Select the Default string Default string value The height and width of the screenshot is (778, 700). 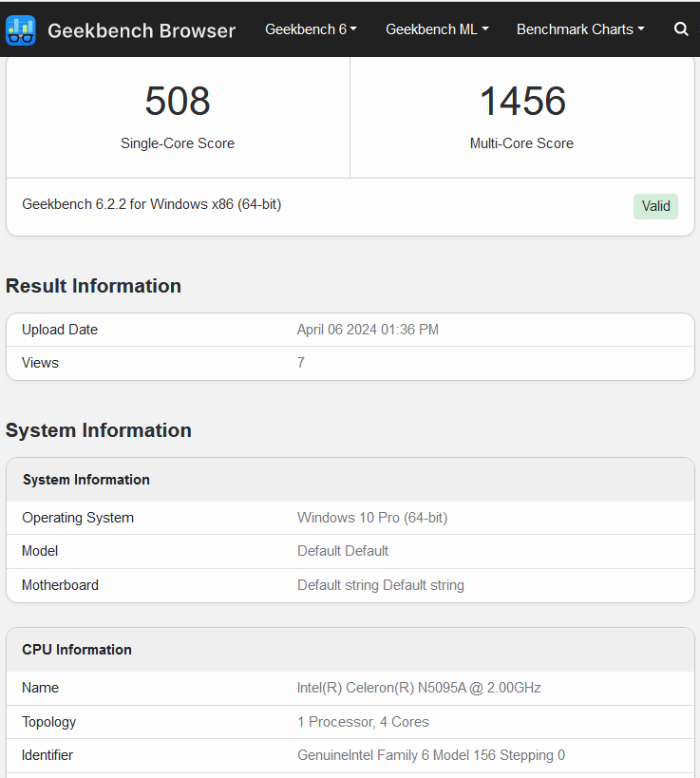pyautogui.click(x=381, y=585)
